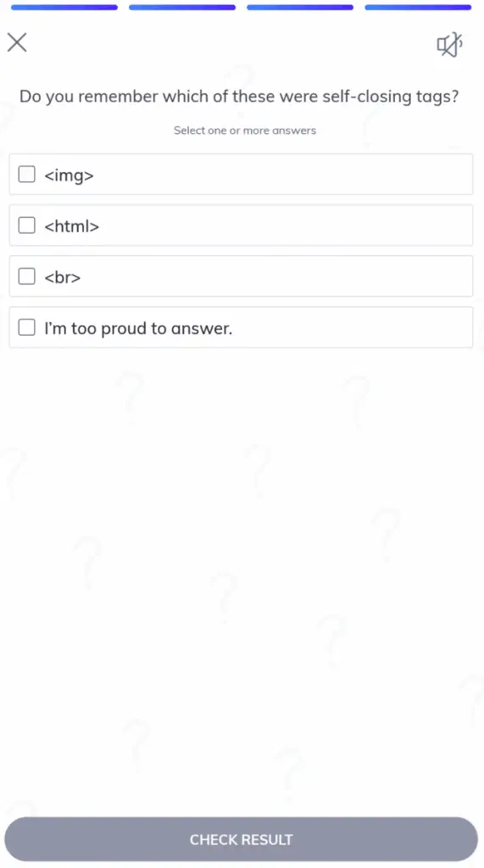Click the second progress bar segment
The width and height of the screenshot is (484, 868).
(182, 7)
